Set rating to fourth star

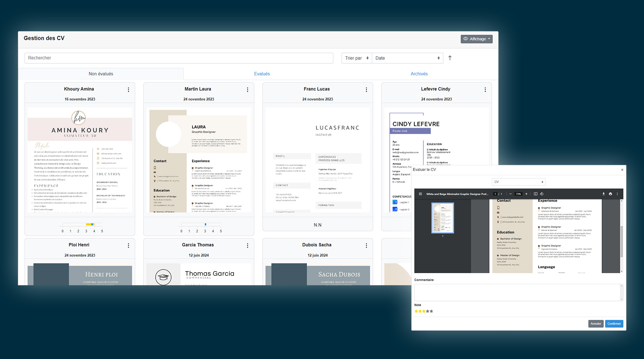click(428, 311)
